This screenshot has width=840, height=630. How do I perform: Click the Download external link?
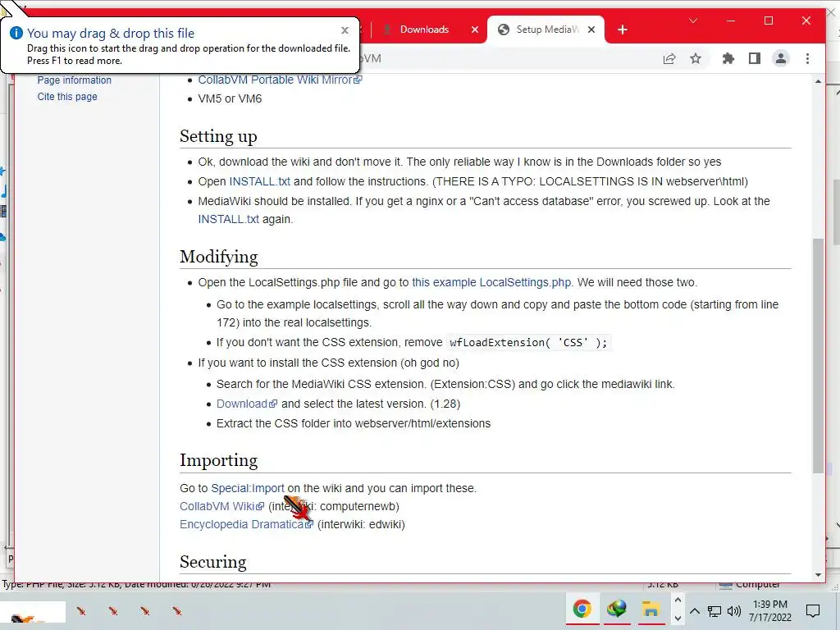click(x=246, y=404)
